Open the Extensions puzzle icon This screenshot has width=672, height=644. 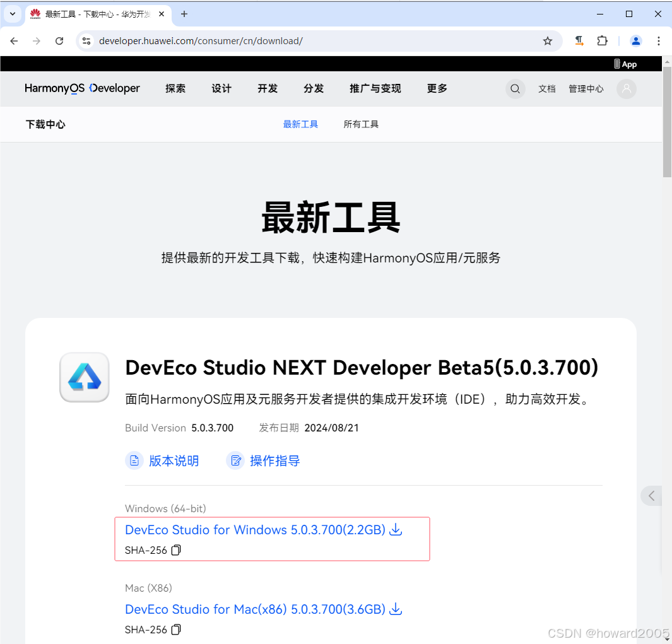click(602, 41)
